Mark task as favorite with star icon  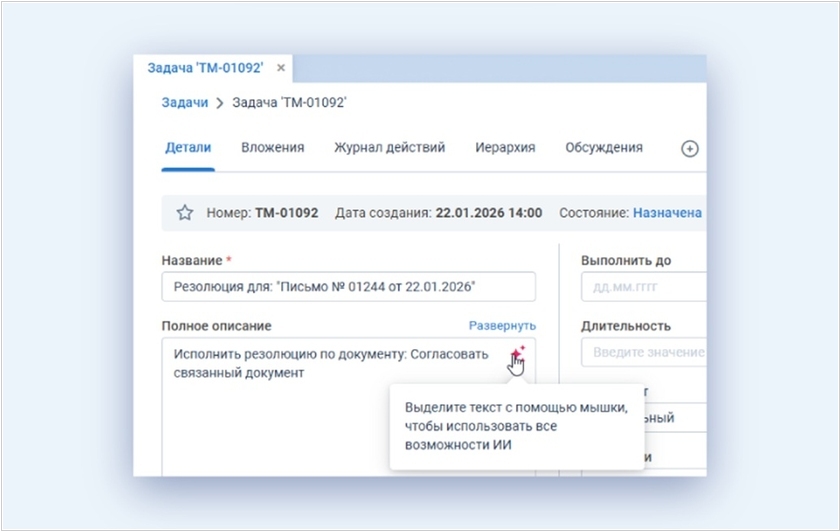click(x=184, y=213)
